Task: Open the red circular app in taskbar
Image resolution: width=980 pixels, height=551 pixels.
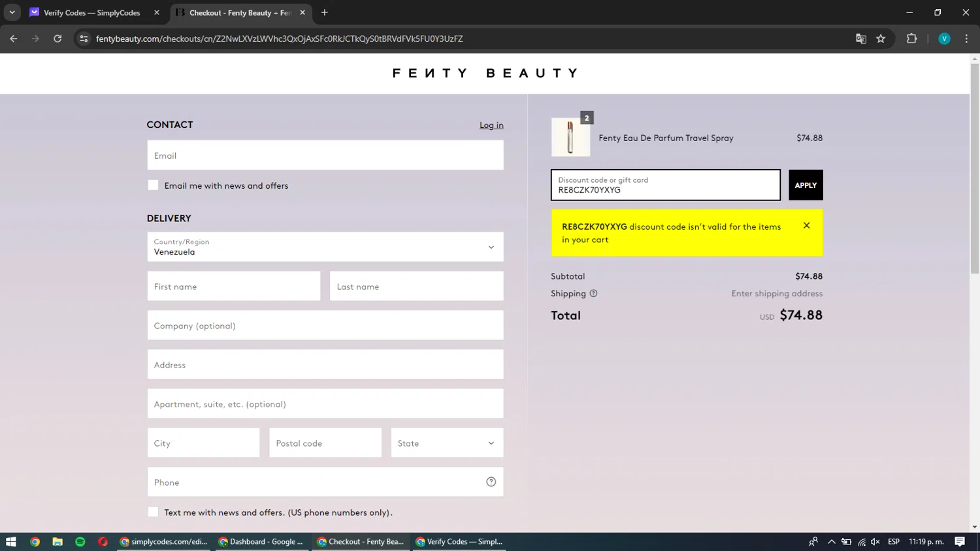Action: point(103,542)
